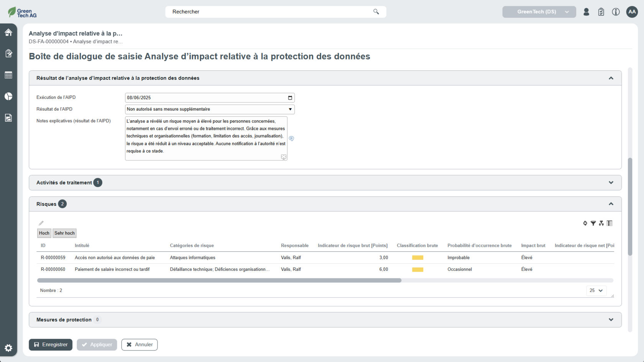
Task: Open the Résultat de l'AIPD dropdown
Action: (210, 109)
